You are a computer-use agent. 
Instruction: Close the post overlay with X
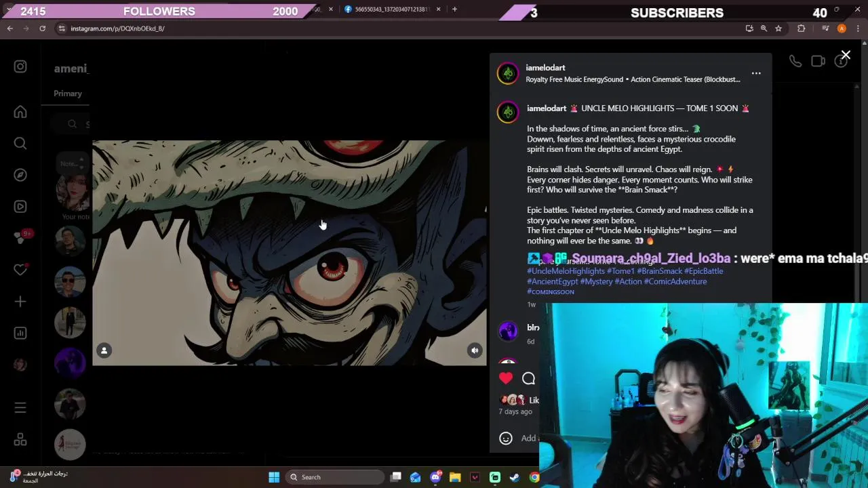[x=846, y=55]
